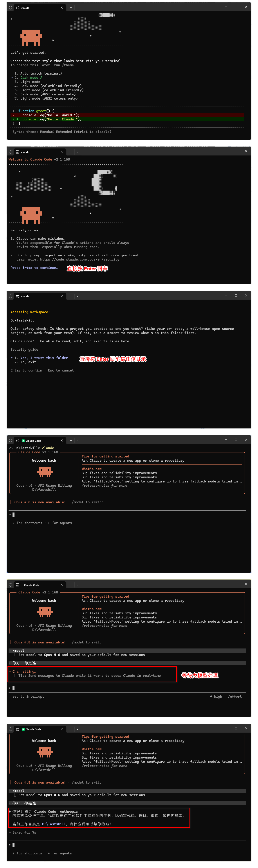This screenshot has height=868, width=258.
Task: Select theme option 7 Light mode (ANSI colors only)
Action: coord(46,98)
